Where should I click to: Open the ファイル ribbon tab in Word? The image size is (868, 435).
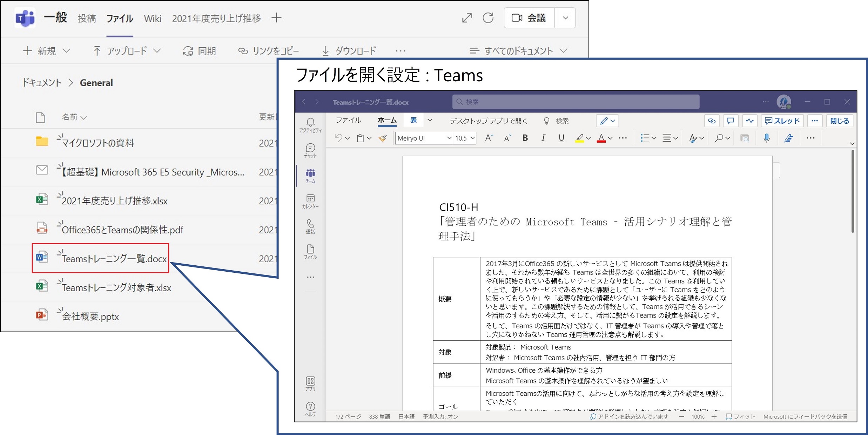(348, 121)
